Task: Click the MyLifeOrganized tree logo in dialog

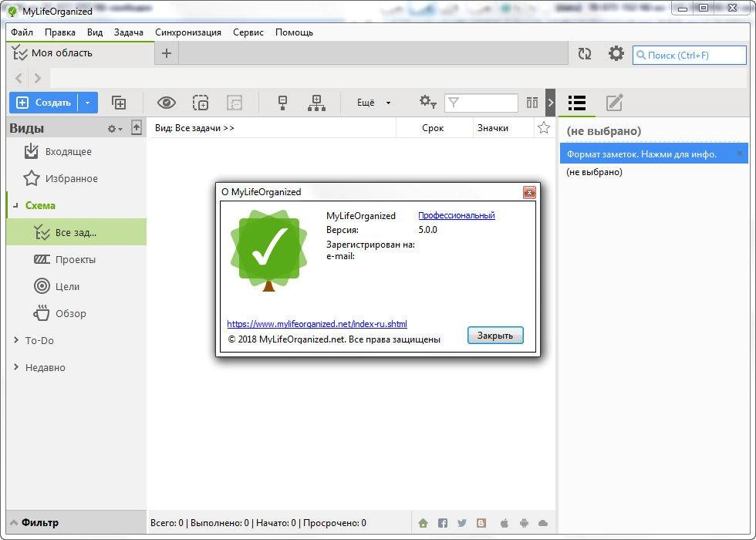Action: click(x=269, y=250)
